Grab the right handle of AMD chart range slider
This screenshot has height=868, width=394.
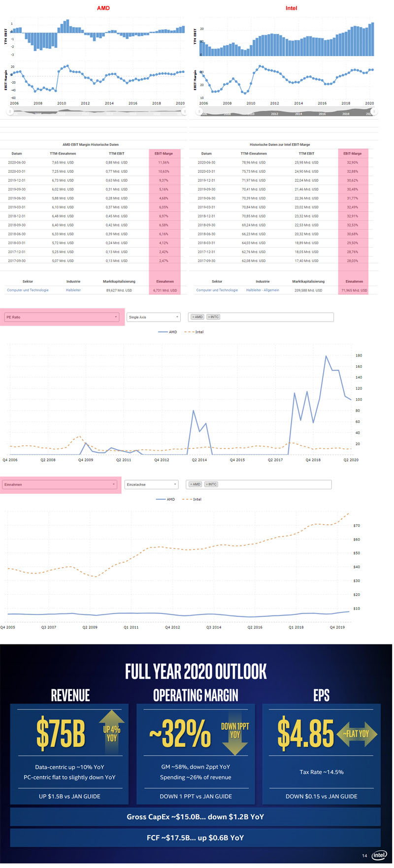click(185, 112)
